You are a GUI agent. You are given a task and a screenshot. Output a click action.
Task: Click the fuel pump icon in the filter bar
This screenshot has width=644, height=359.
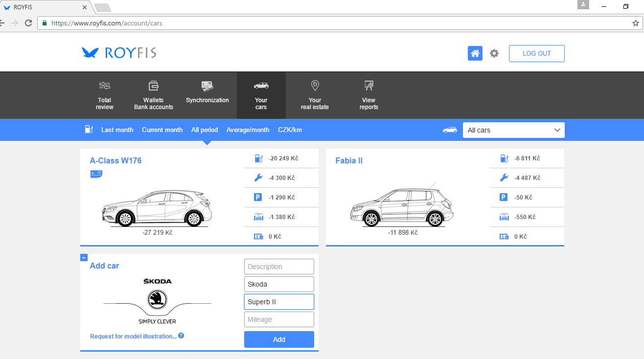click(x=89, y=129)
